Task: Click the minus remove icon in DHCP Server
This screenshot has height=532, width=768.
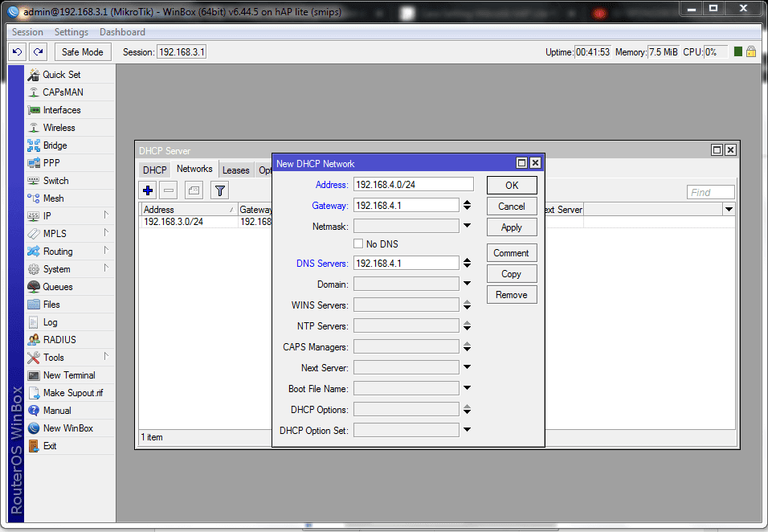Action: [x=169, y=190]
